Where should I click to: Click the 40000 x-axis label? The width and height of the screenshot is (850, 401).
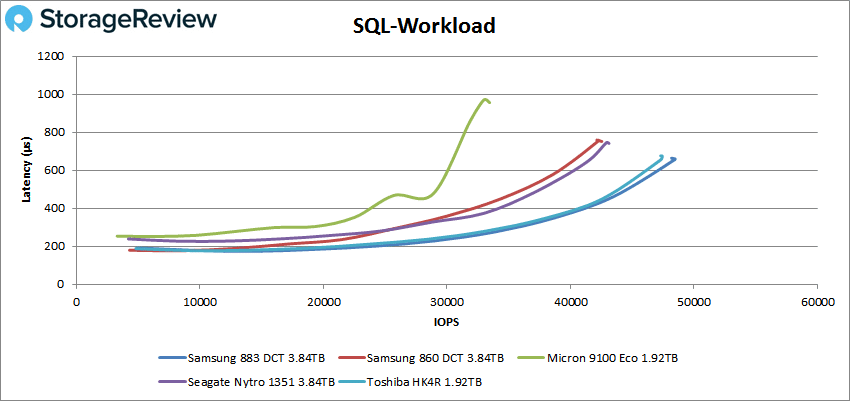(x=570, y=303)
